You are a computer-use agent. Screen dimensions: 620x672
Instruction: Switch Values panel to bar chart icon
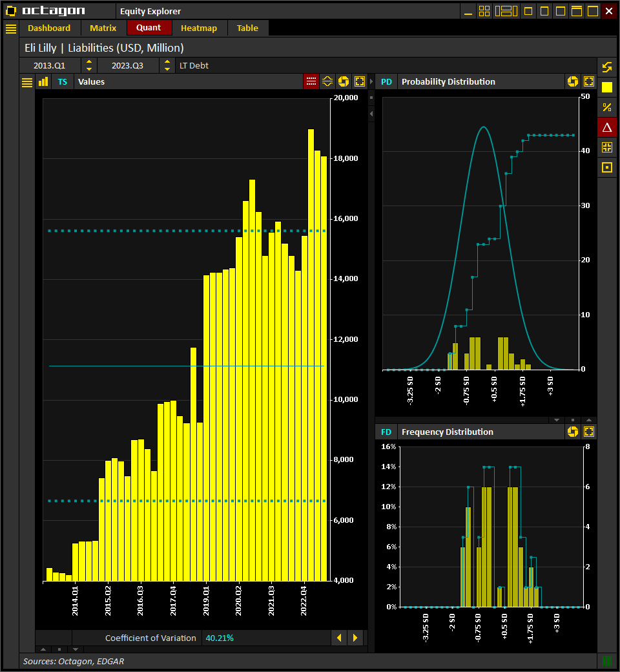(x=43, y=82)
